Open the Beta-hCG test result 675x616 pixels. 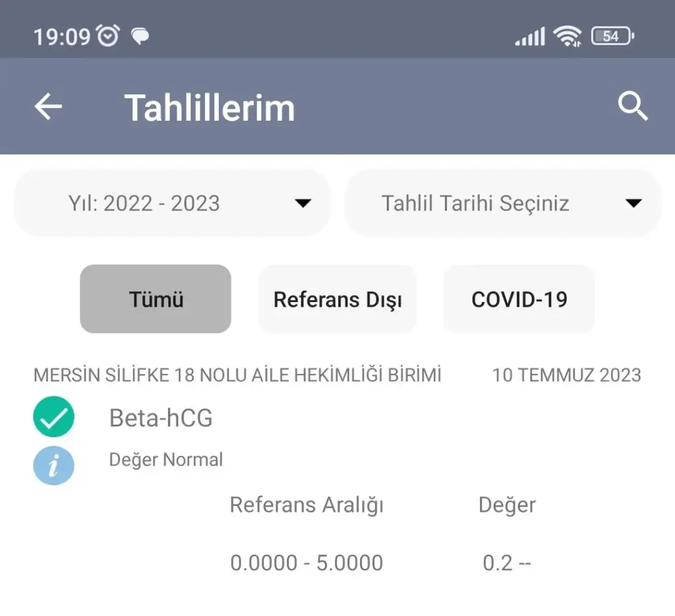(x=161, y=418)
